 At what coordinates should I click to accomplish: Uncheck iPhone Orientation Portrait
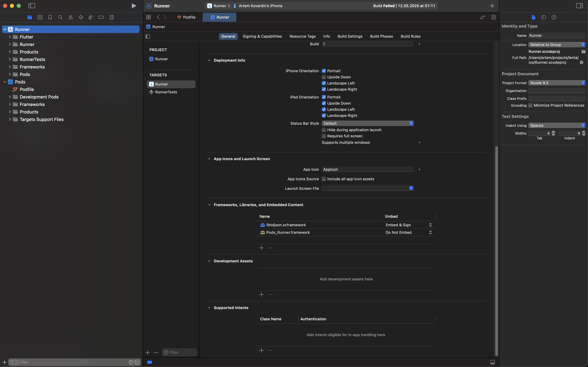click(x=324, y=71)
